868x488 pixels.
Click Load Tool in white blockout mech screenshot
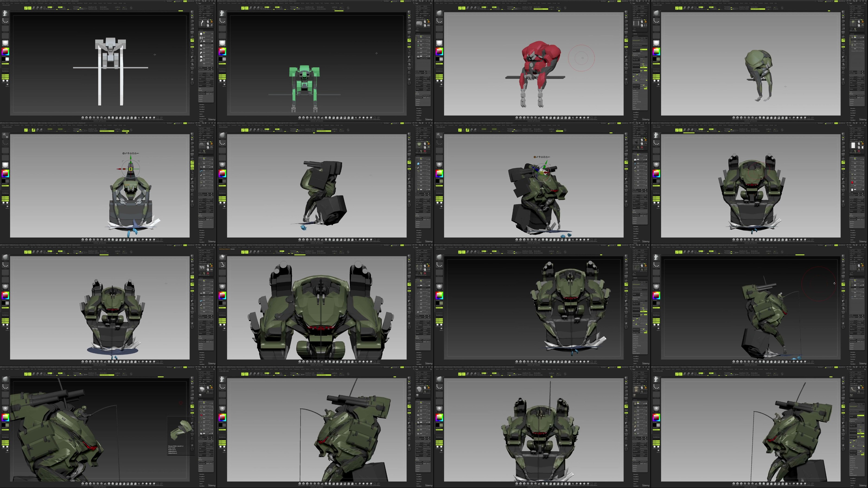point(202,6)
